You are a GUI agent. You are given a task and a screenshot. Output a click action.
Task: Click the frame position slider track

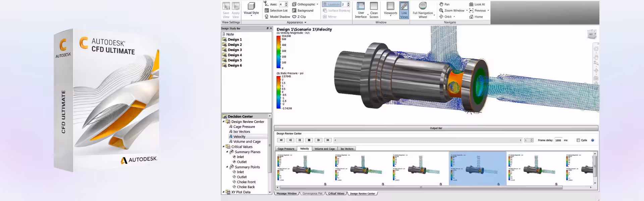428,140
